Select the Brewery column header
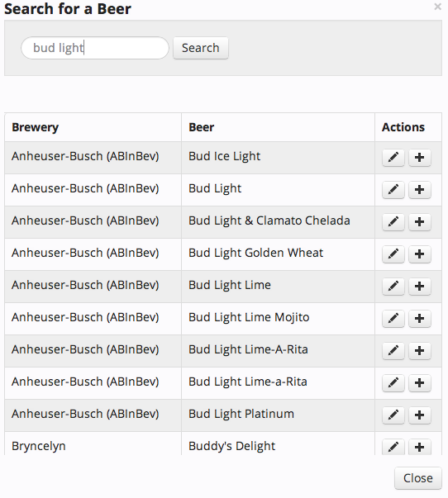Screen dimensions: 448x498 click(35, 127)
